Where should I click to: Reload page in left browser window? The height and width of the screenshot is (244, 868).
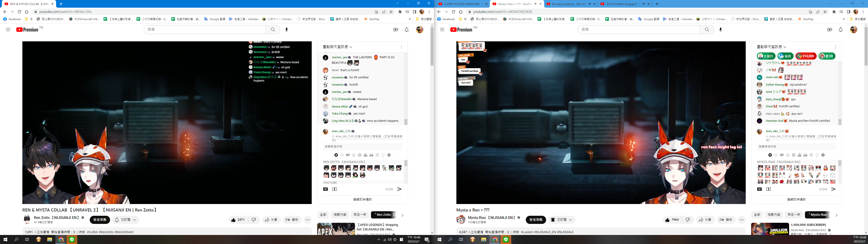[x=19, y=12]
